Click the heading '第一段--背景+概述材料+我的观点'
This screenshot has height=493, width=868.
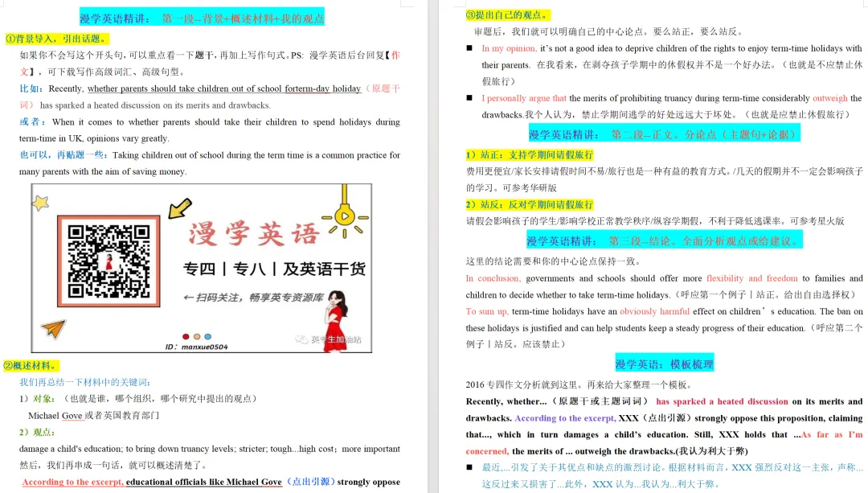(243, 18)
